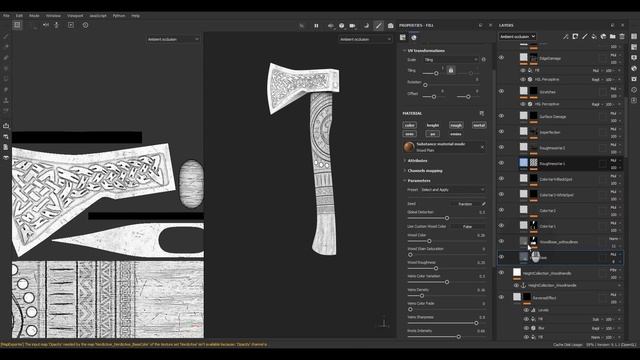The image size is (640, 360).
Task: Open second panel icon in right dock
Action: (634, 47)
